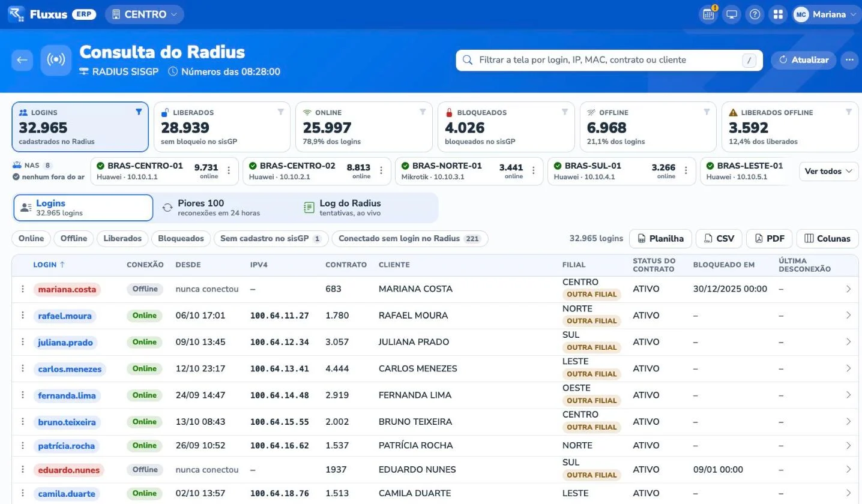Switch to the Piores 100 tab
862x504 pixels.
click(225, 208)
